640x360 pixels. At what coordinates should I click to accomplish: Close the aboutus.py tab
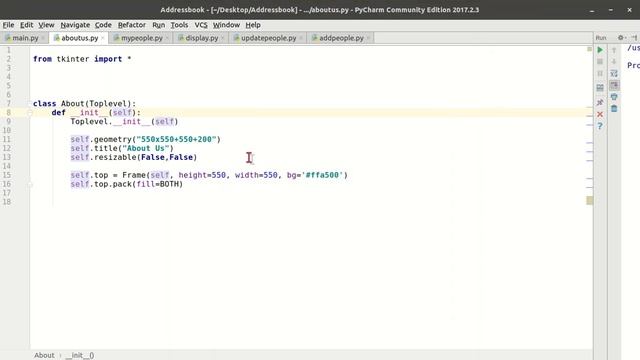point(102,38)
